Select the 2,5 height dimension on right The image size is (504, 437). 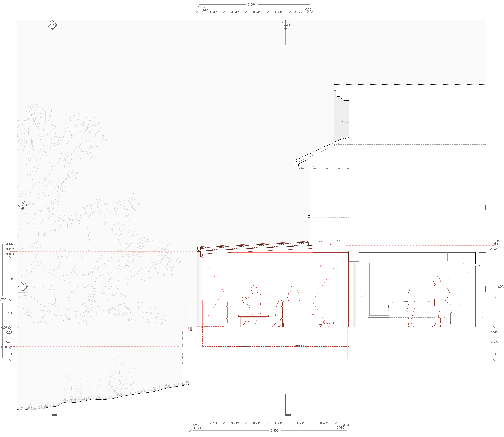(494, 297)
